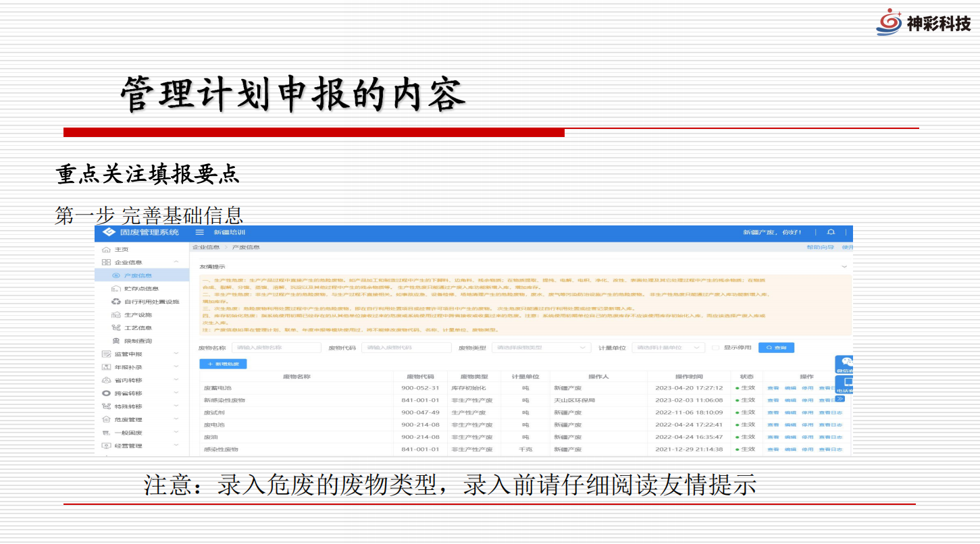Image resolution: width=980 pixels, height=544 pixels.
Task: Click the hamburger menu icon in header
Action: click(199, 232)
